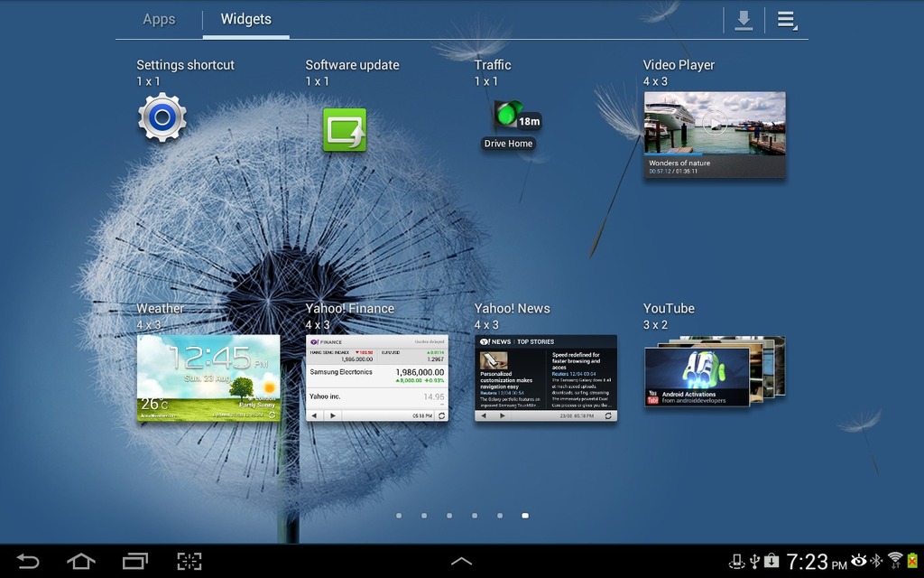
Task: Click the 'Settings shortcut' widget label
Action: tap(186, 65)
